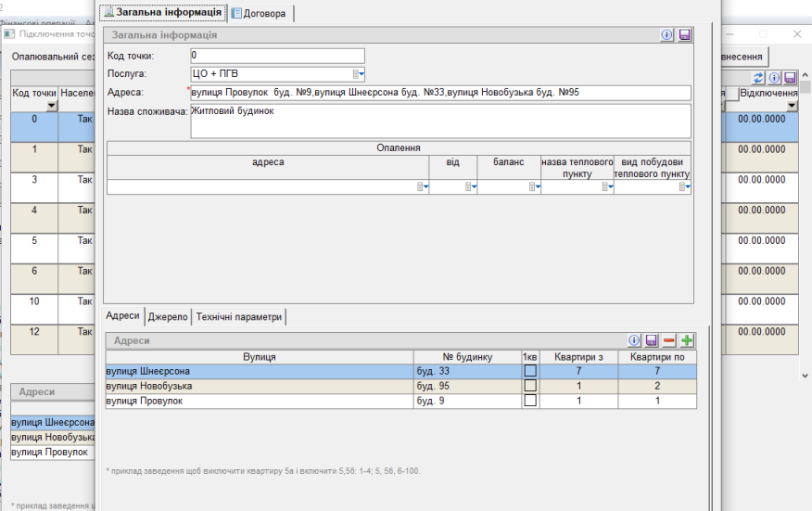812x511 pixels.
Task: Enable 1кв checkbox for вулиця Провулок
Action: [530, 402]
